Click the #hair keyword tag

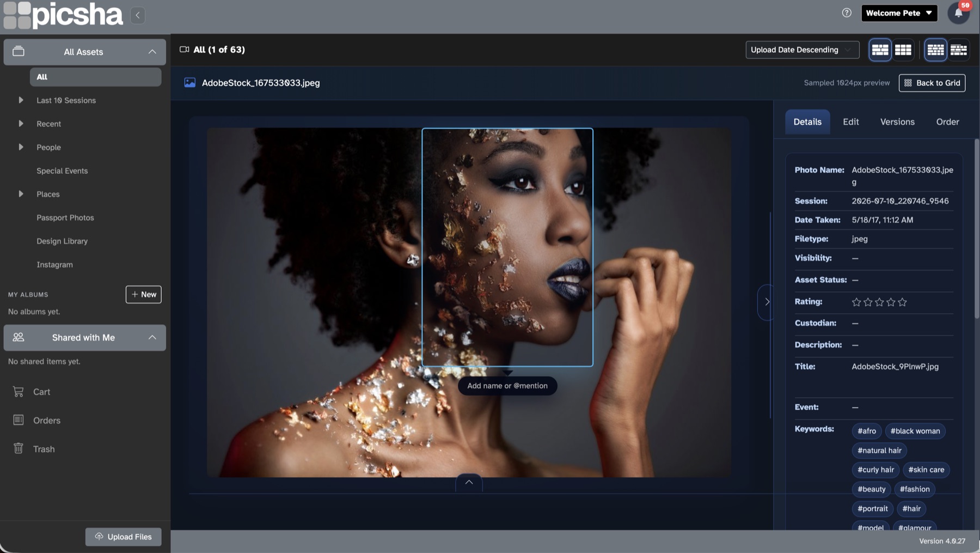tap(911, 509)
